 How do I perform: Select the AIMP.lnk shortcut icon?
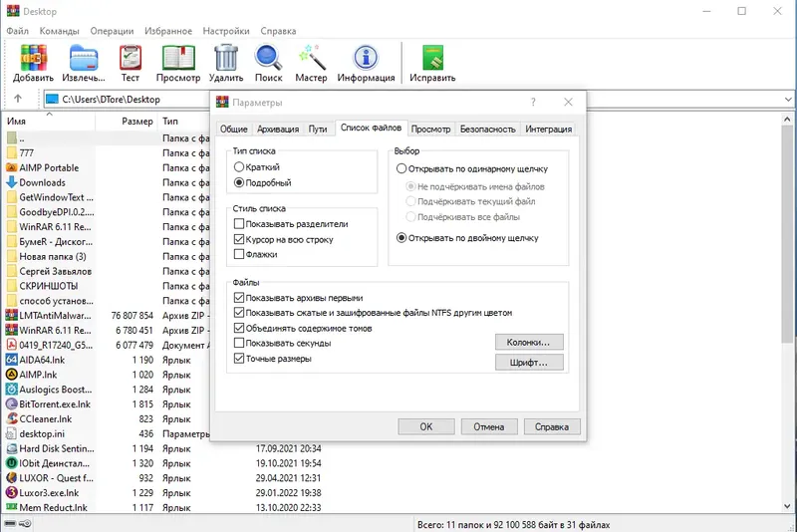pos(12,375)
